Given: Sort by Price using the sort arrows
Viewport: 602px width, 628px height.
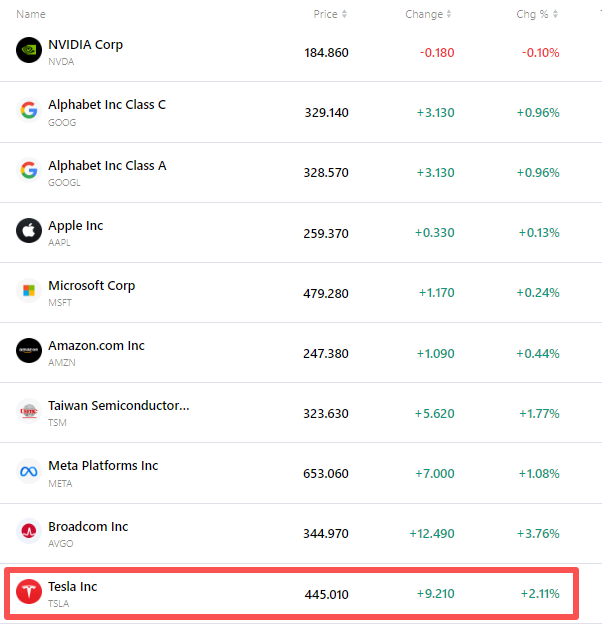Looking at the screenshot, I should pyautogui.click(x=344, y=14).
